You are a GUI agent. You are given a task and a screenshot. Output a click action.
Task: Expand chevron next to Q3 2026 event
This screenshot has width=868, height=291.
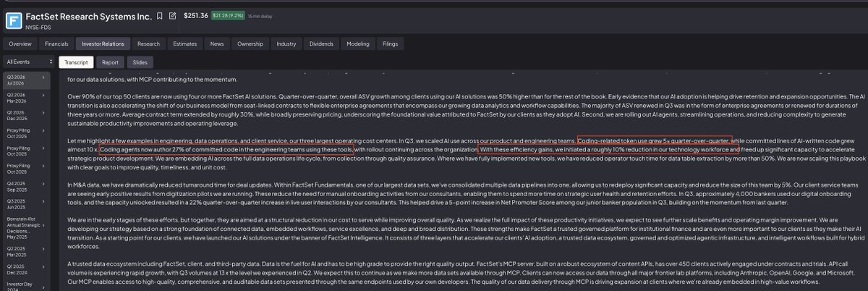43,77
